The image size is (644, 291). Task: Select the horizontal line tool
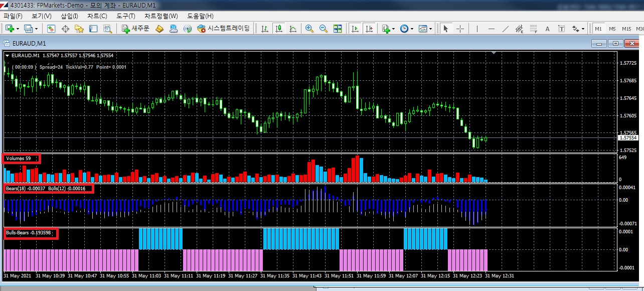pos(491,29)
